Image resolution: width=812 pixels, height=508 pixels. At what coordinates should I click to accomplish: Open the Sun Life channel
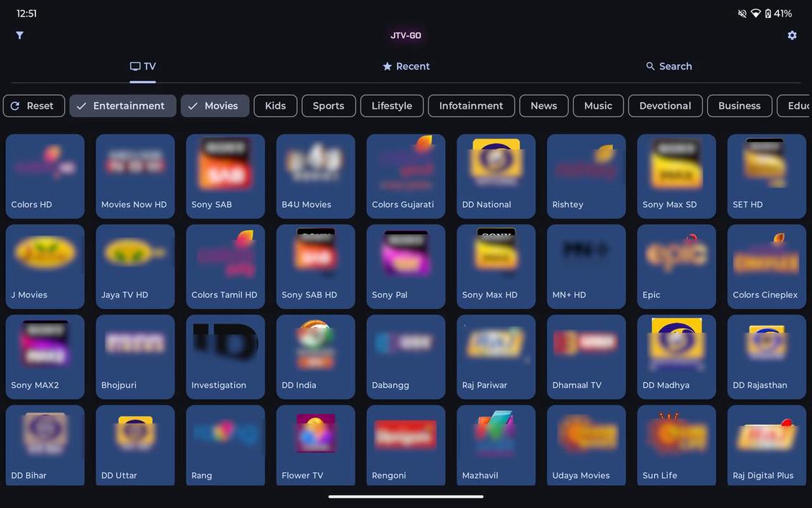pos(676,445)
